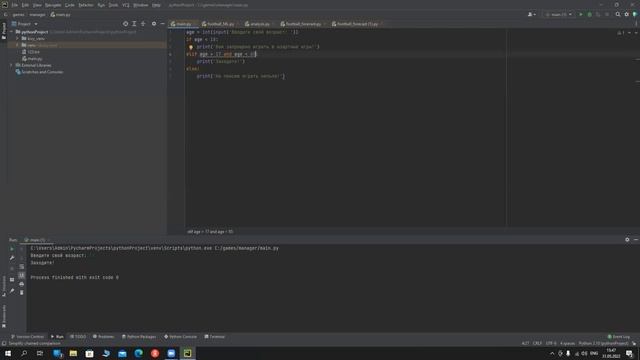
Task: Select Scratches and Consoles item
Action: point(40,72)
